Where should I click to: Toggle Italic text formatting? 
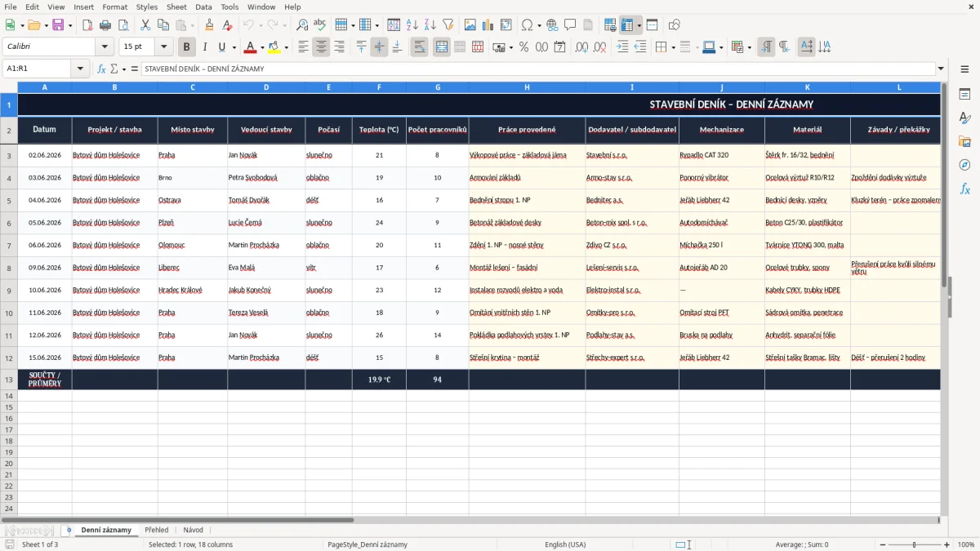coord(204,47)
